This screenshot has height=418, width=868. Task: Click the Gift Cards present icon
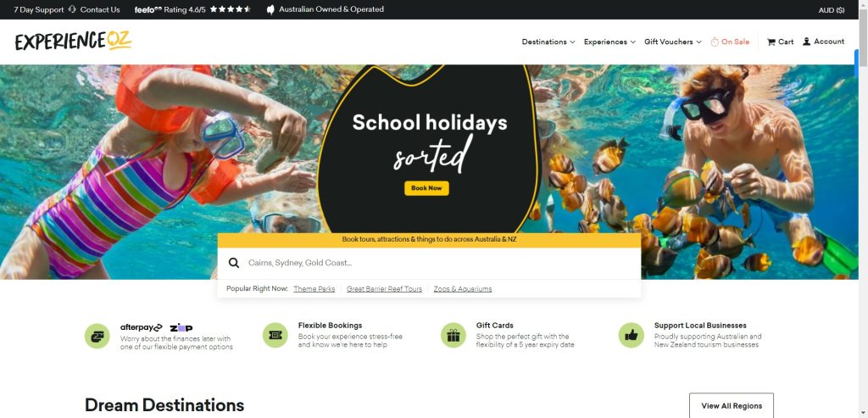click(x=453, y=335)
